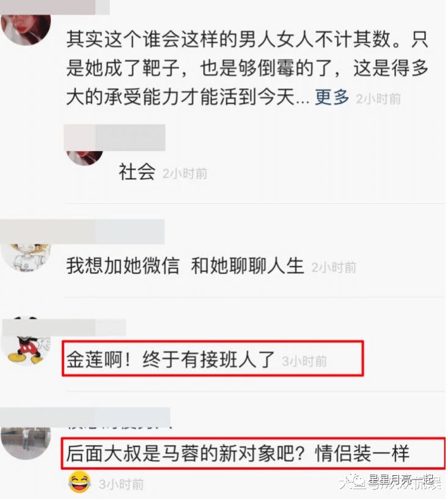This screenshot has width=448, height=499.
Task: Open the Mickey Mouse avatar profile
Action: [x=27, y=340]
